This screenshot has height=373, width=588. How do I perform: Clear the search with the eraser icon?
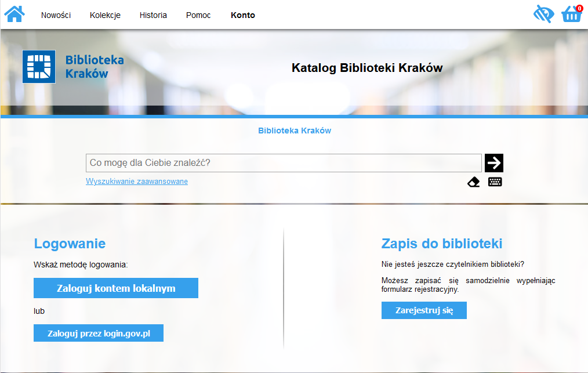point(474,182)
